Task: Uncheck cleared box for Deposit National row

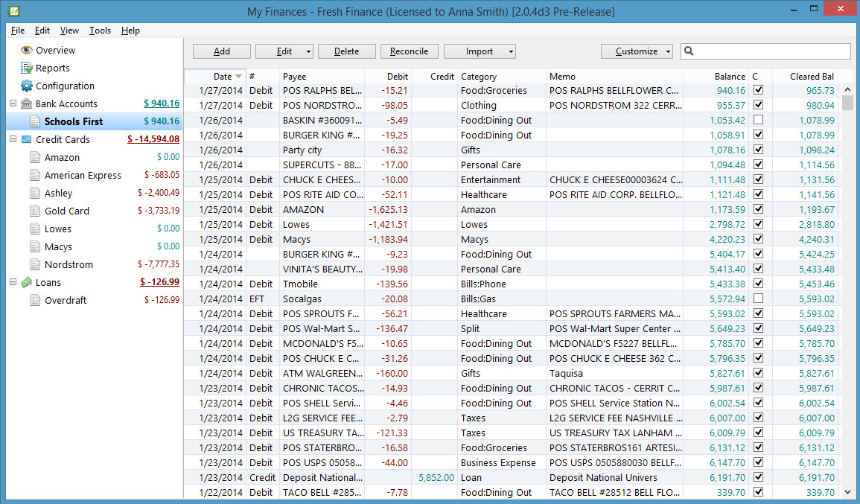Action: pos(758,477)
